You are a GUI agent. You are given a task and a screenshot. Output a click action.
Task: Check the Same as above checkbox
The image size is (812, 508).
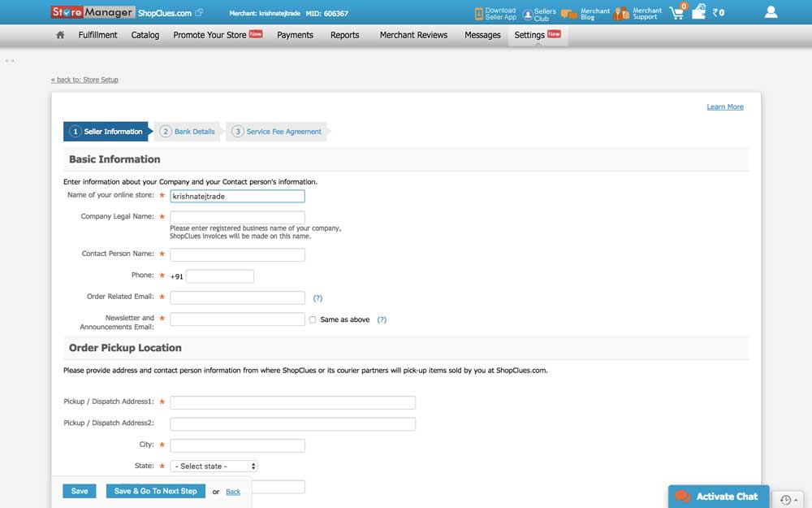click(x=313, y=319)
